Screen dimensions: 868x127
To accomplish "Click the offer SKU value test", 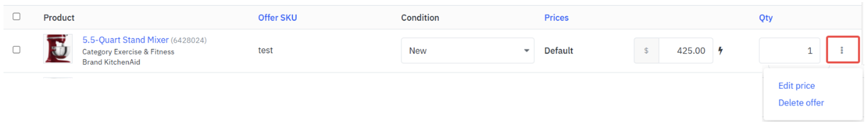I will click(x=265, y=51).
